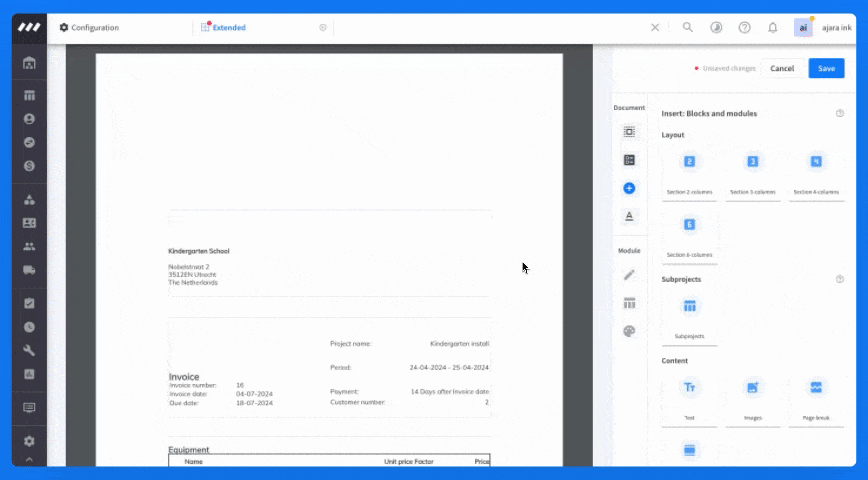Viewport: 868px width, 480px height.
Task: Insert a Section 4-columns layout block
Action: 816,162
